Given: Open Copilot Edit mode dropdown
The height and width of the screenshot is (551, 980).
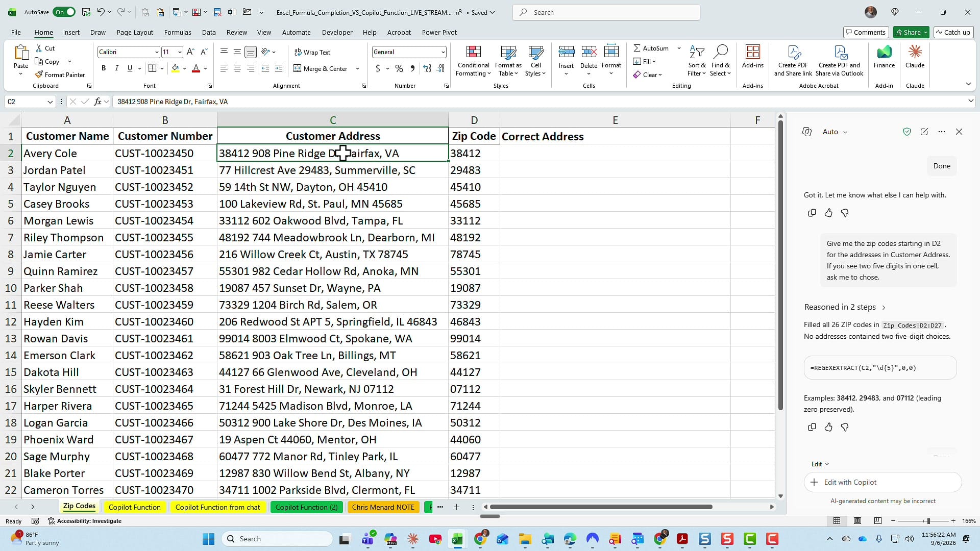Looking at the screenshot, I should [x=820, y=464].
